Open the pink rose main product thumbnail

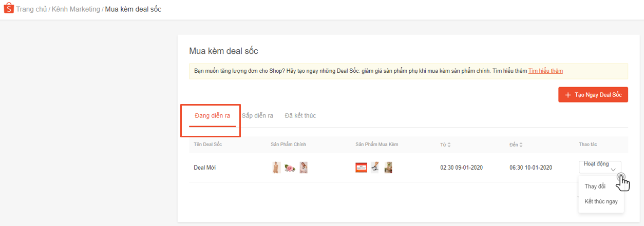(290, 168)
